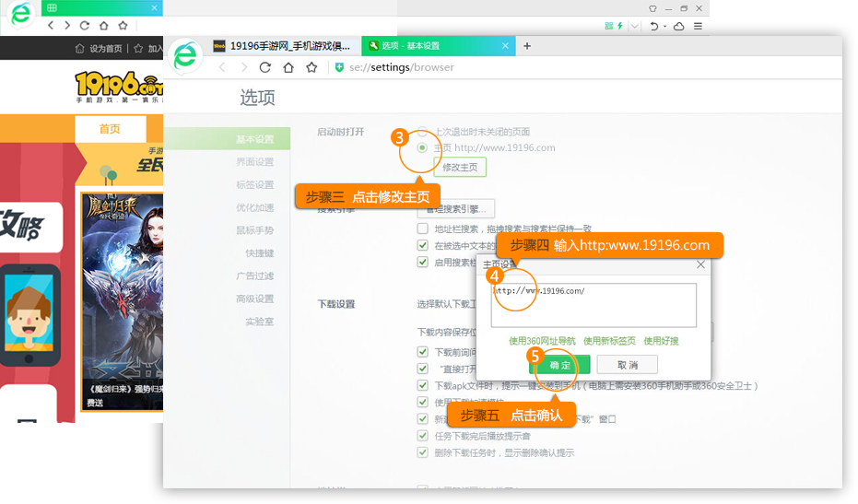This screenshot has width=858, height=504.
Task: Click the bookmark star icon in settings window
Action: pyautogui.click(x=311, y=67)
